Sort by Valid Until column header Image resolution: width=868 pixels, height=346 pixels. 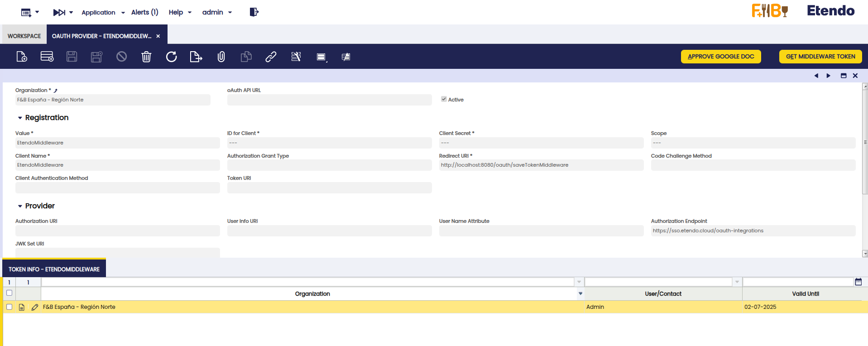805,294
